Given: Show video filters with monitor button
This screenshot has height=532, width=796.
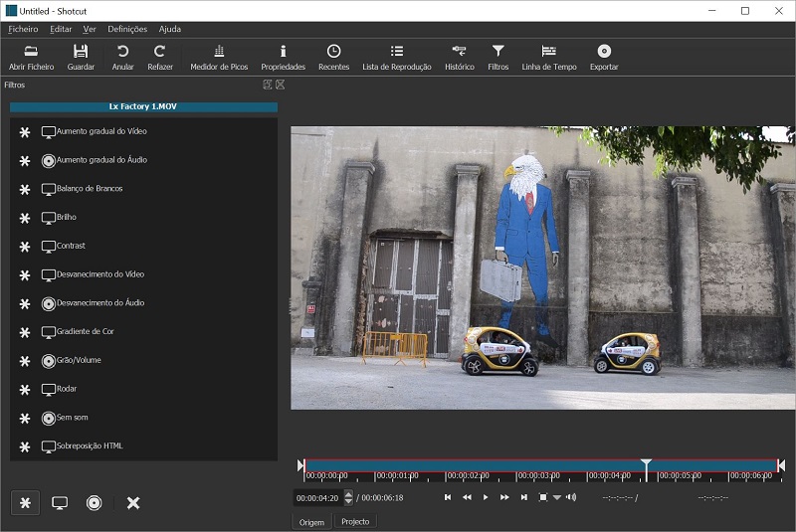Looking at the screenshot, I should tap(60, 502).
